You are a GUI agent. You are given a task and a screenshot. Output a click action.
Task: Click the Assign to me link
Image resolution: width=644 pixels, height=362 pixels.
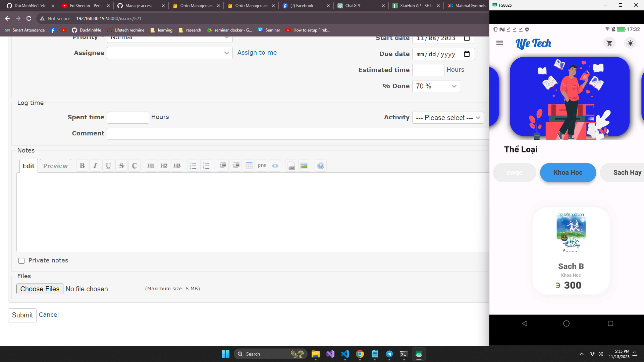click(257, 53)
